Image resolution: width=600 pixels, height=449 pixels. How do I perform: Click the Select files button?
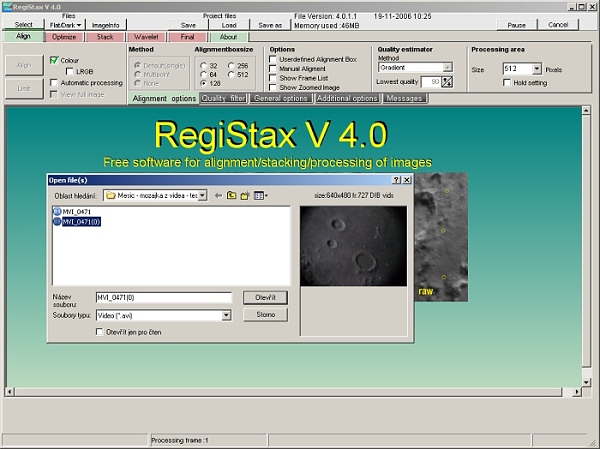[x=23, y=24]
